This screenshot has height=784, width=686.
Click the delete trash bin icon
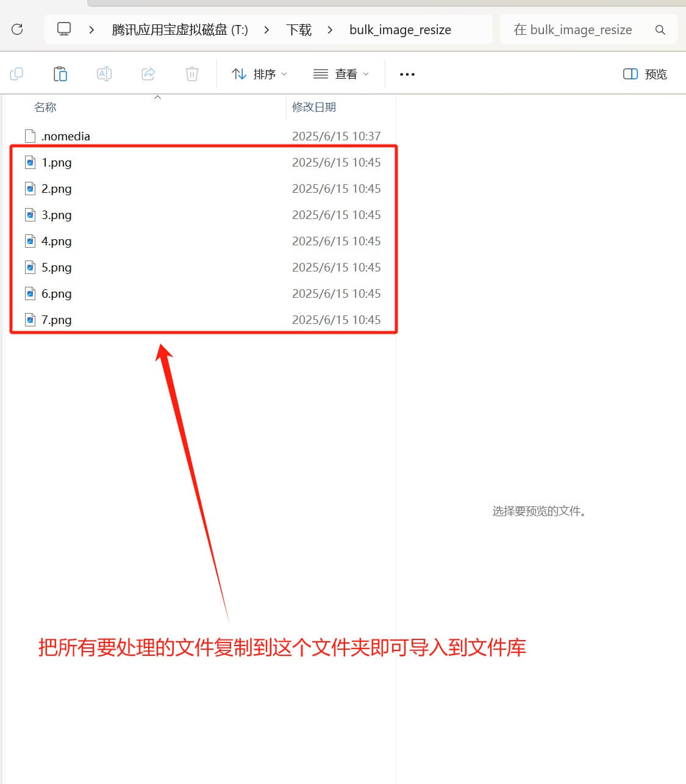click(x=192, y=74)
